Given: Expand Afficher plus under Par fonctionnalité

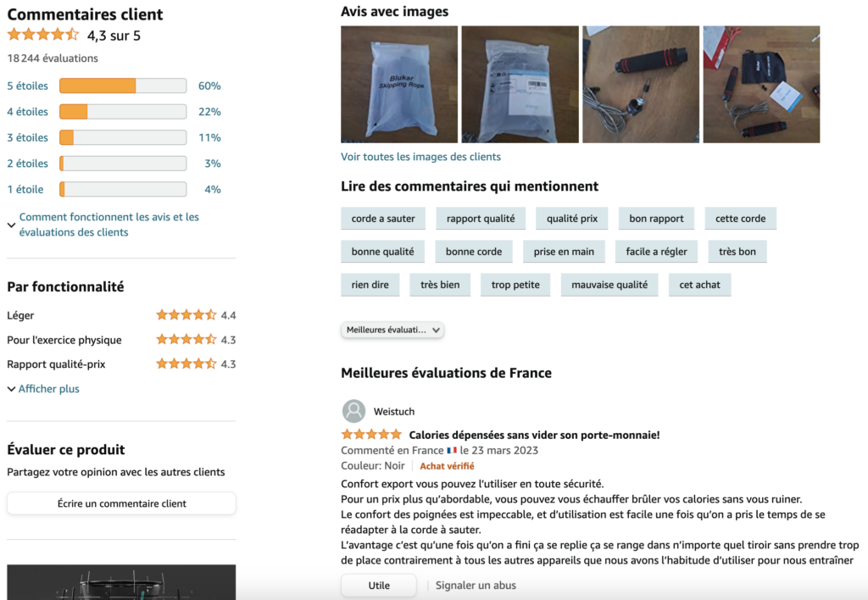Looking at the screenshot, I should [x=48, y=389].
